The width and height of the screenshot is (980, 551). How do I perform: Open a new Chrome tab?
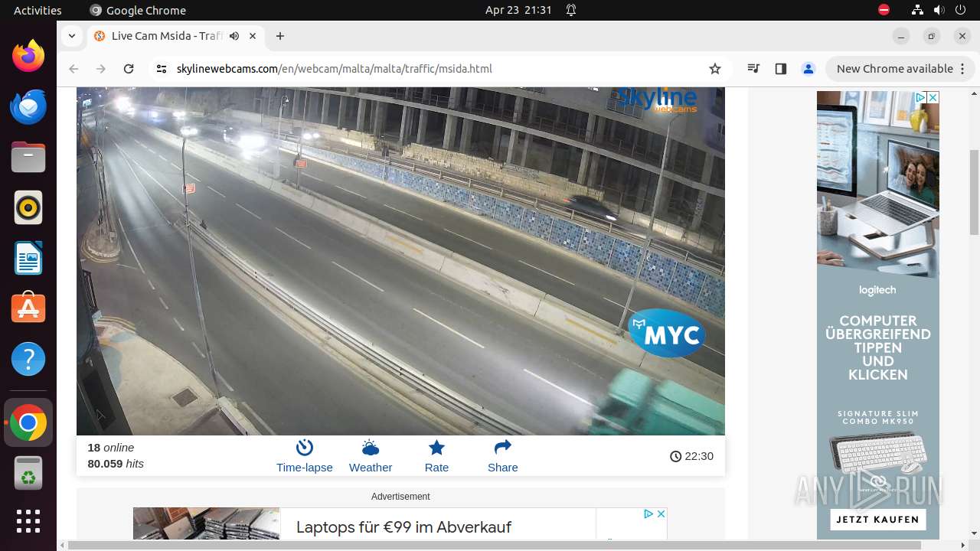click(280, 36)
